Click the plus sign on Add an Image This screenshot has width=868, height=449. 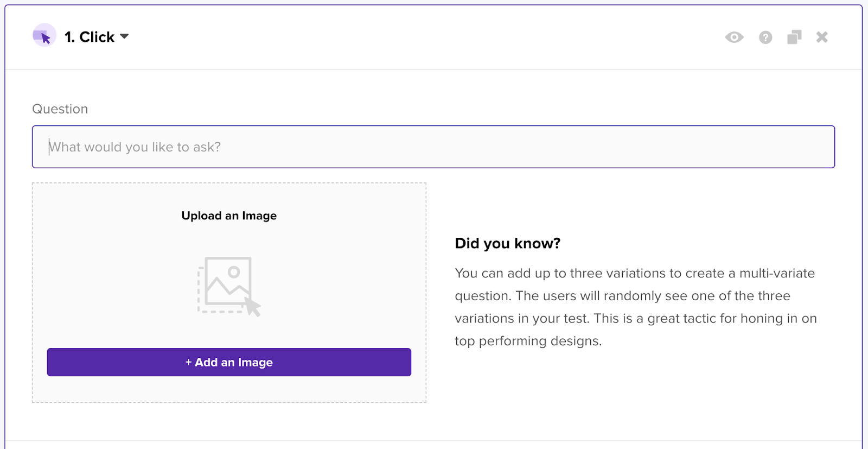tap(188, 362)
